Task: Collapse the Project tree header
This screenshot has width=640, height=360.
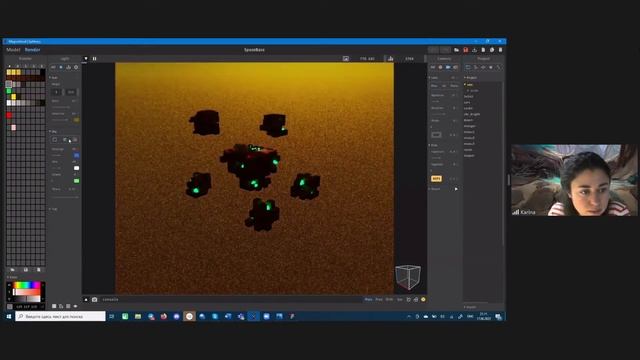Action: [471, 78]
